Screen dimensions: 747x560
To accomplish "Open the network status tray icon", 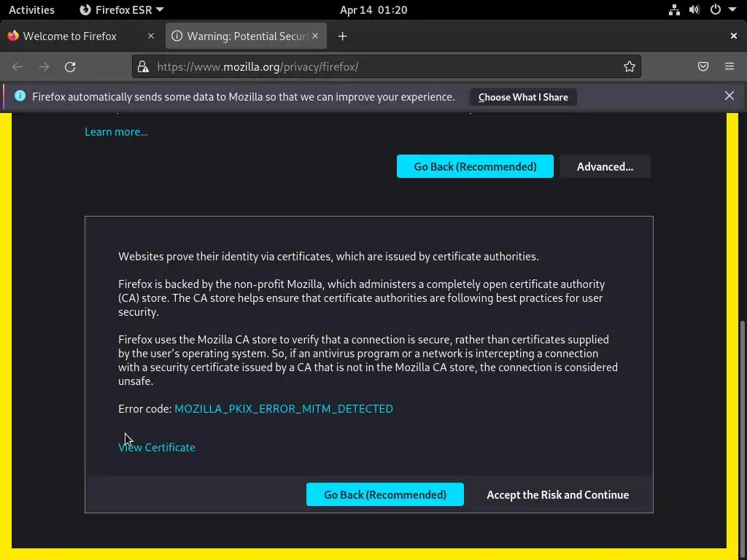I will (x=674, y=9).
